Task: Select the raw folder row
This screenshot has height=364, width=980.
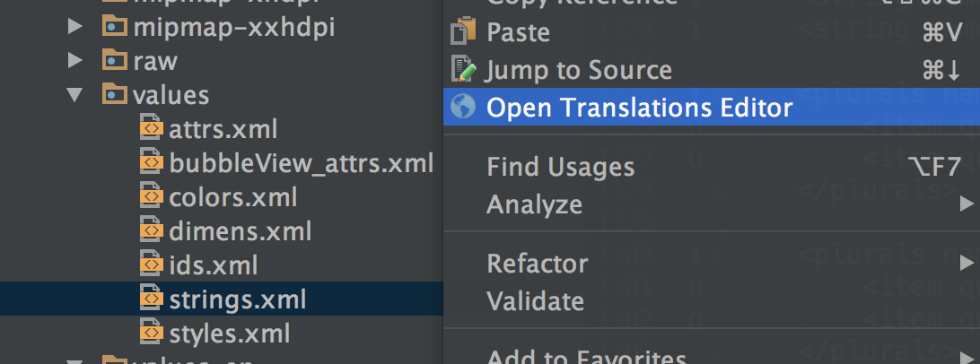Action: pos(222,61)
